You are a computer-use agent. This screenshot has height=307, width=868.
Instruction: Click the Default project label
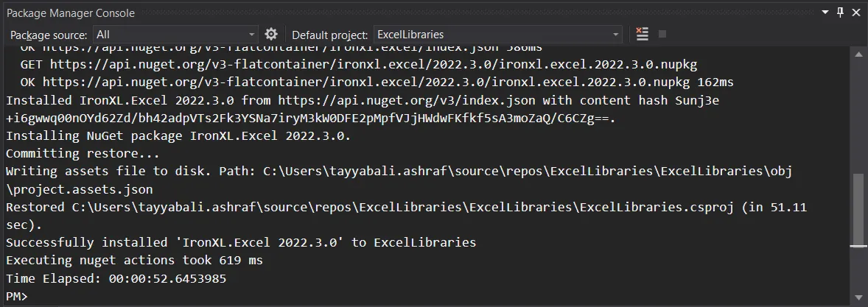[329, 35]
